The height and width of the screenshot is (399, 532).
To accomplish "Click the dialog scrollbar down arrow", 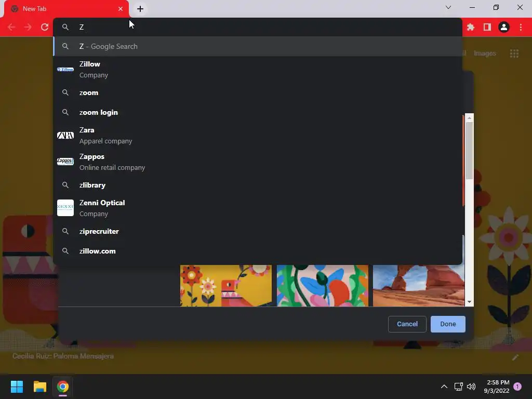I will pyautogui.click(x=469, y=302).
